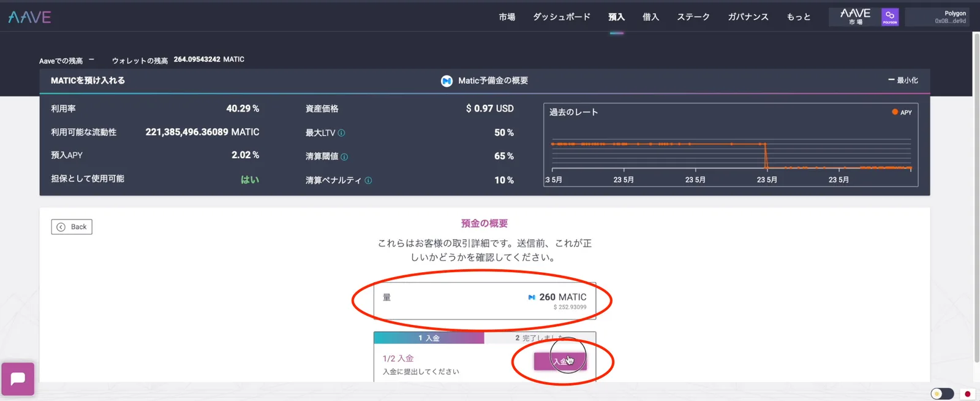Go to ダッシュボード page

tap(562, 17)
